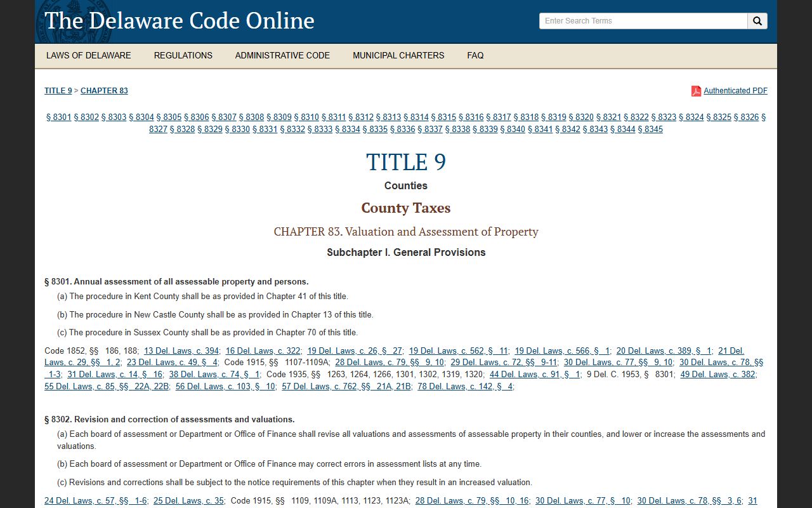The width and height of the screenshot is (812, 508).
Task: Jump to section § 8325 link
Action: [719, 117]
